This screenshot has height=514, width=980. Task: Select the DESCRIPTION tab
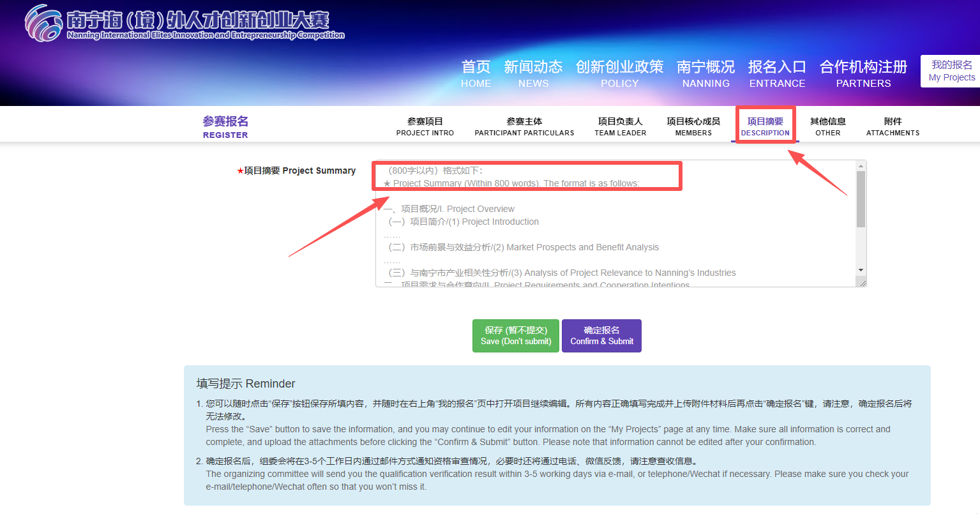tap(765, 126)
